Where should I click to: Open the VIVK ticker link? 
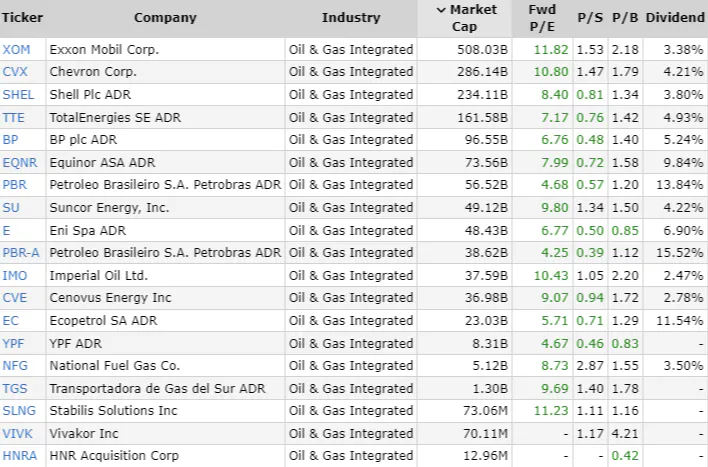18,434
